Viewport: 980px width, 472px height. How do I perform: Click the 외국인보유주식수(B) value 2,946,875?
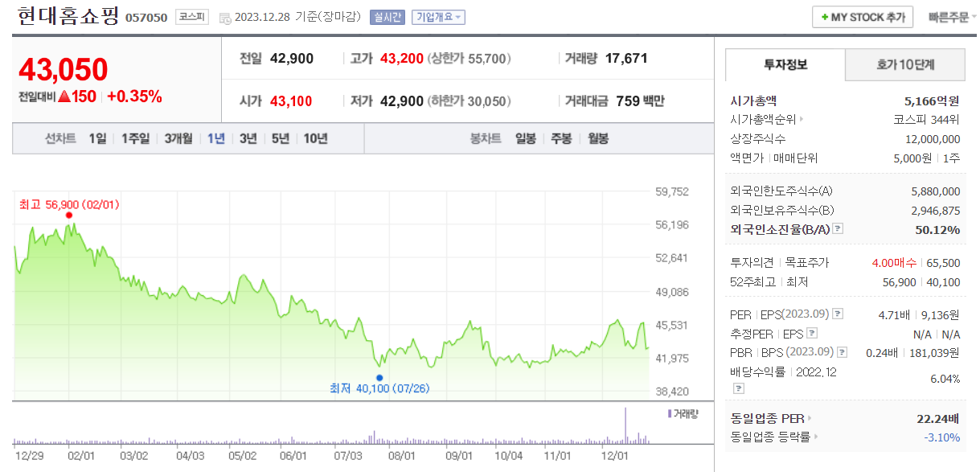936,211
